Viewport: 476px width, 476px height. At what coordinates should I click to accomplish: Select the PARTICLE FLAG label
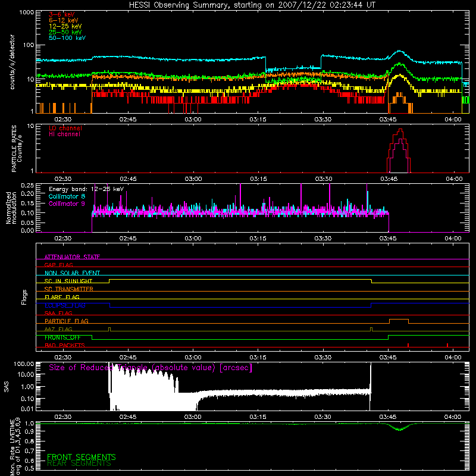tap(67, 321)
